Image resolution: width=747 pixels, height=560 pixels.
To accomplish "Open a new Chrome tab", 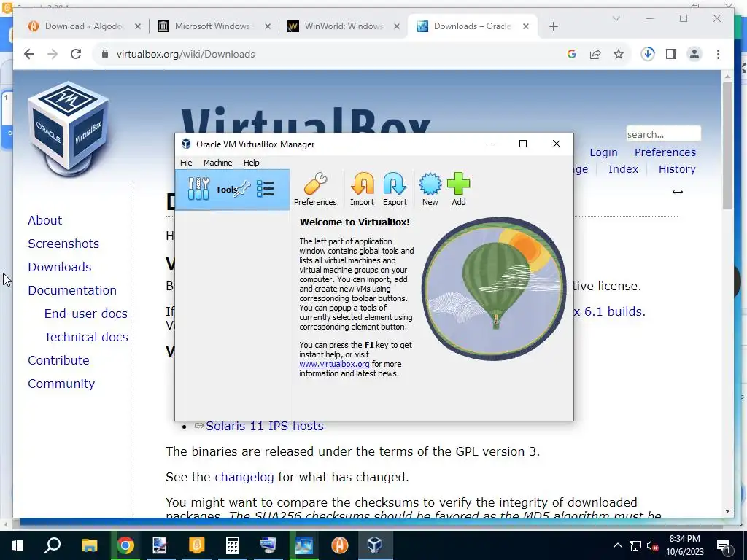I will point(553,26).
